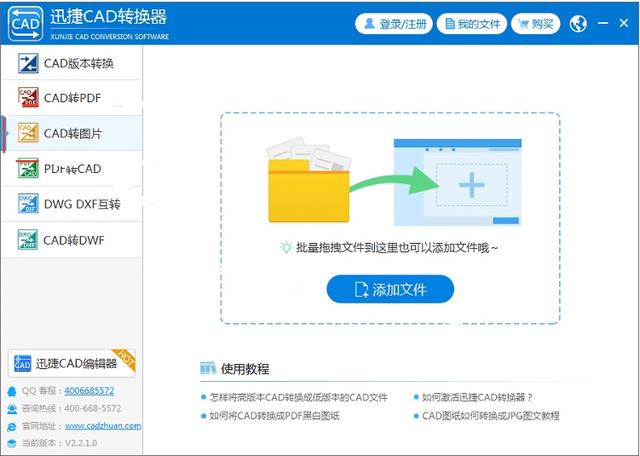
Task: Click the plus sign drop target
Action: click(472, 185)
